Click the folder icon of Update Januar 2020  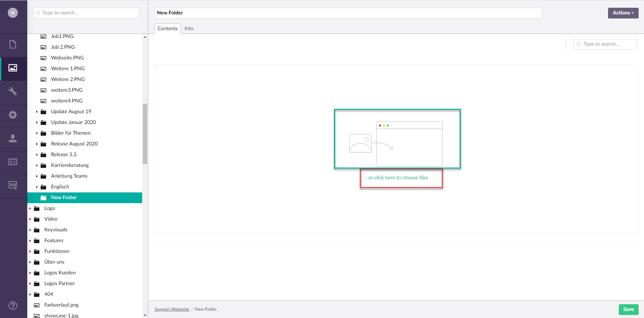click(x=43, y=123)
